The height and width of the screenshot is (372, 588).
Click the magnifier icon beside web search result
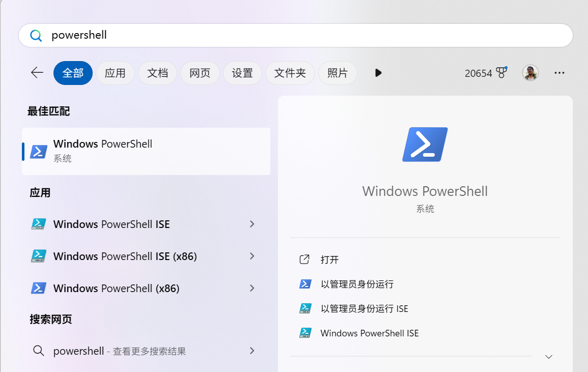coord(39,351)
